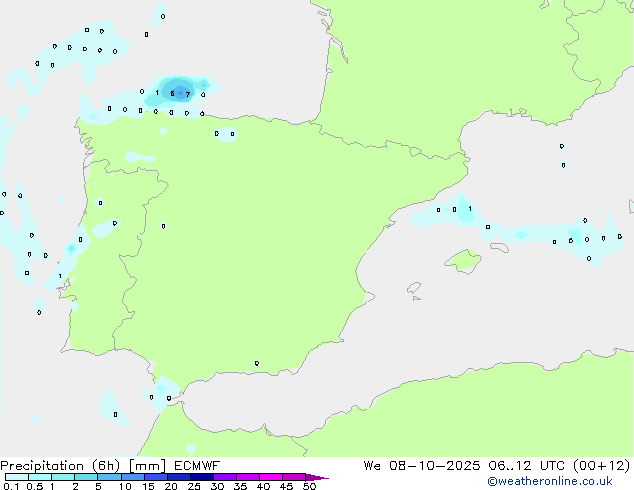Select the 2–5 mm legend swatch
Viewport: 634px width, 490px height.
point(86,477)
